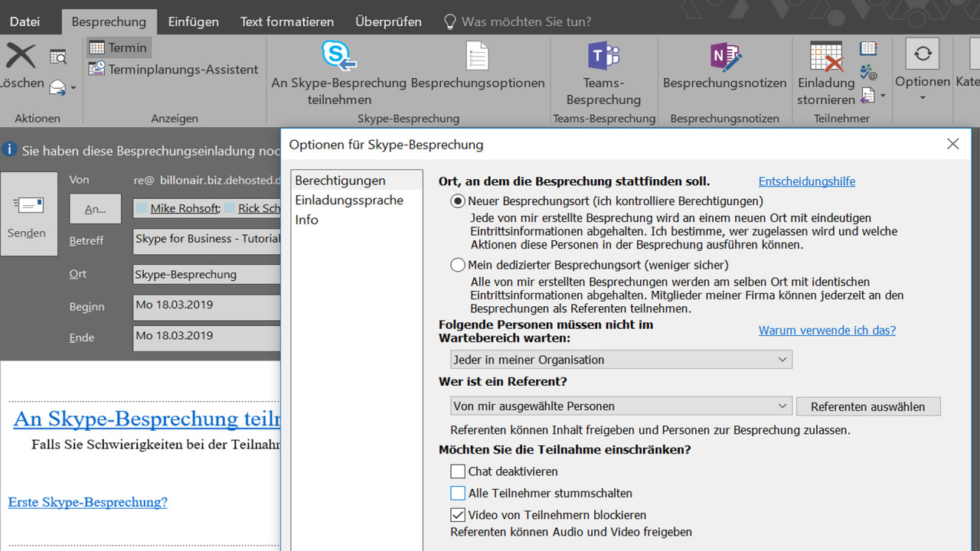Enable the Chat deaktivieren checkbox
The height and width of the screenshot is (551, 980).
[x=458, y=471]
